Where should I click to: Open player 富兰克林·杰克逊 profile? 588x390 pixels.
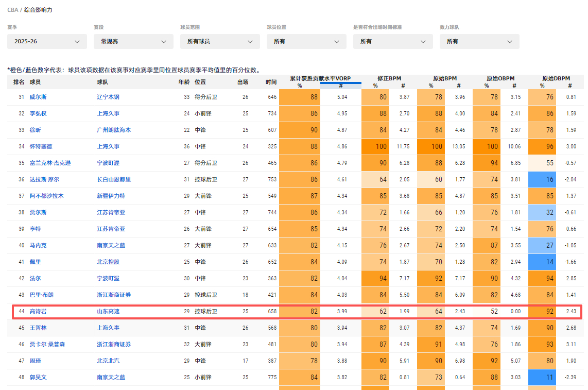pyautogui.click(x=50, y=163)
